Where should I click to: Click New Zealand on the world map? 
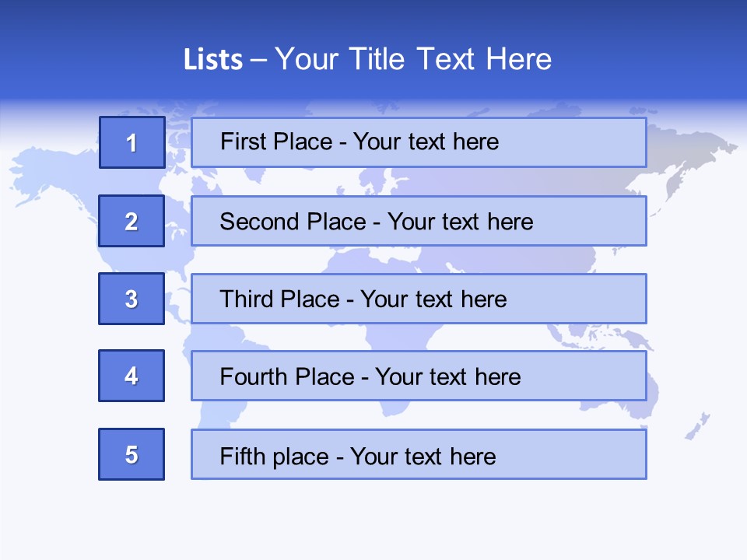click(698, 427)
